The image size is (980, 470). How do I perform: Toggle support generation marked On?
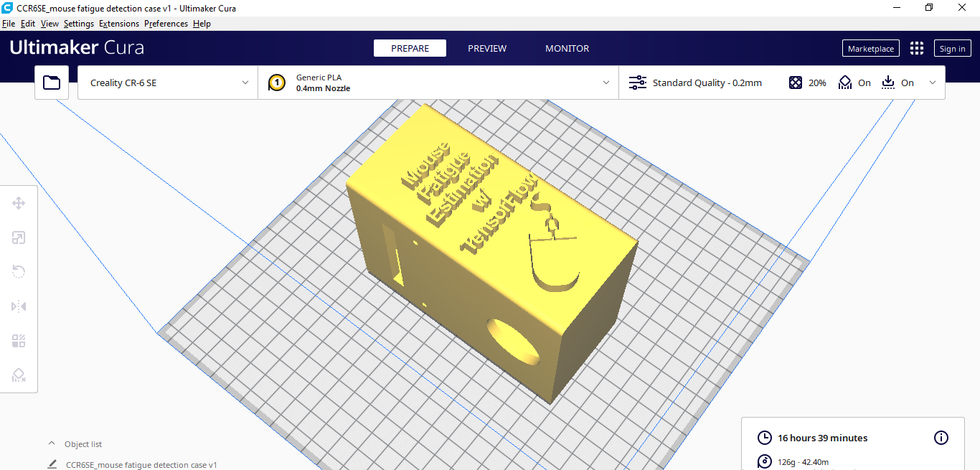[x=854, y=83]
